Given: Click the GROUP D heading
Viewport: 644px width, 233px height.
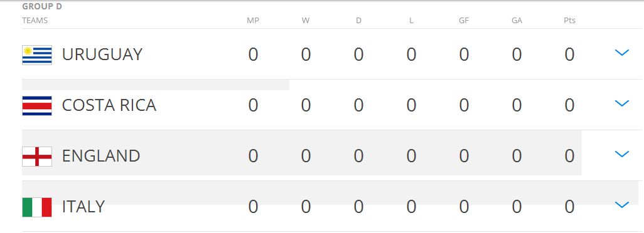Looking at the screenshot, I should click(42, 6).
